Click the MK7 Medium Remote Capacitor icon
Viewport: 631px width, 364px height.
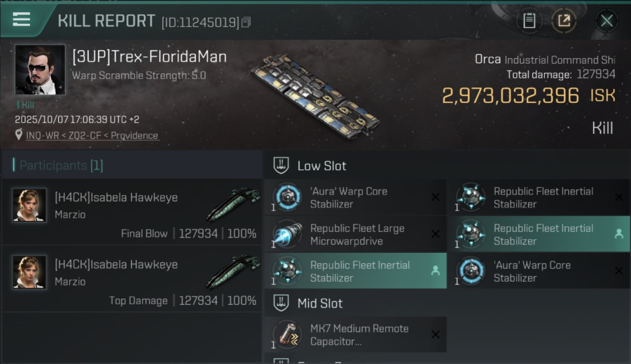pos(287,335)
